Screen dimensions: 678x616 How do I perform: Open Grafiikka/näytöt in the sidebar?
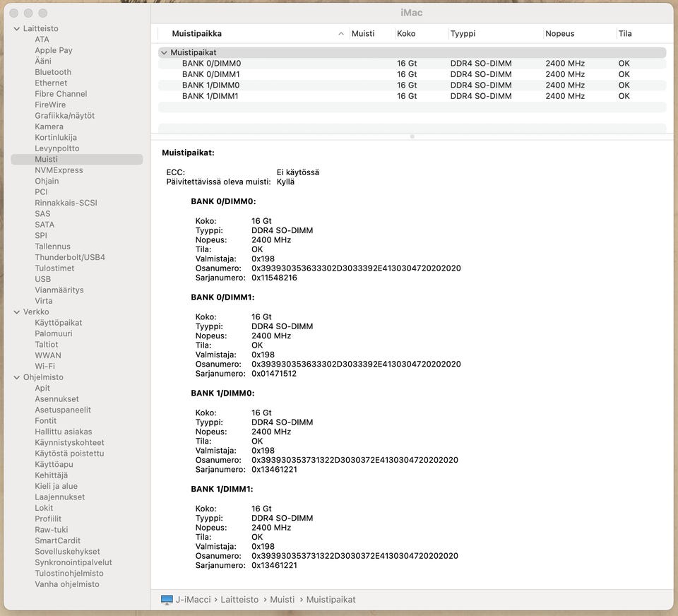point(64,116)
